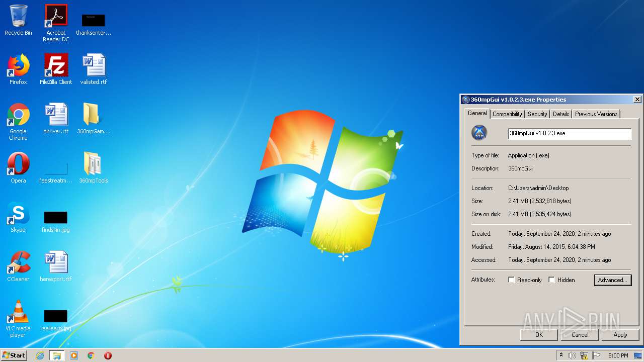This screenshot has height=362, width=644.
Task: Cancel the Properties dialog
Action: pyautogui.click(x=580, y=335)
